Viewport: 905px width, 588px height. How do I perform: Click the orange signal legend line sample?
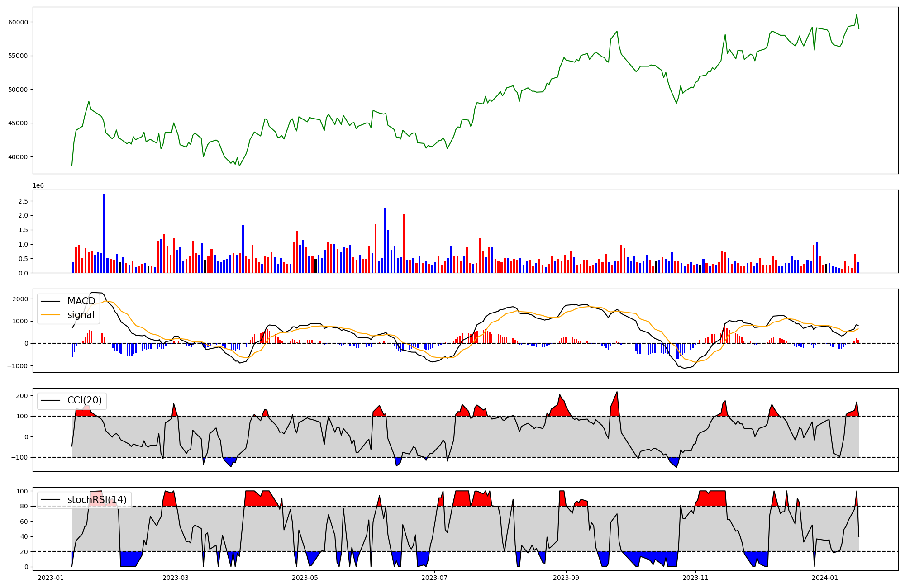[x=50, y=315]
